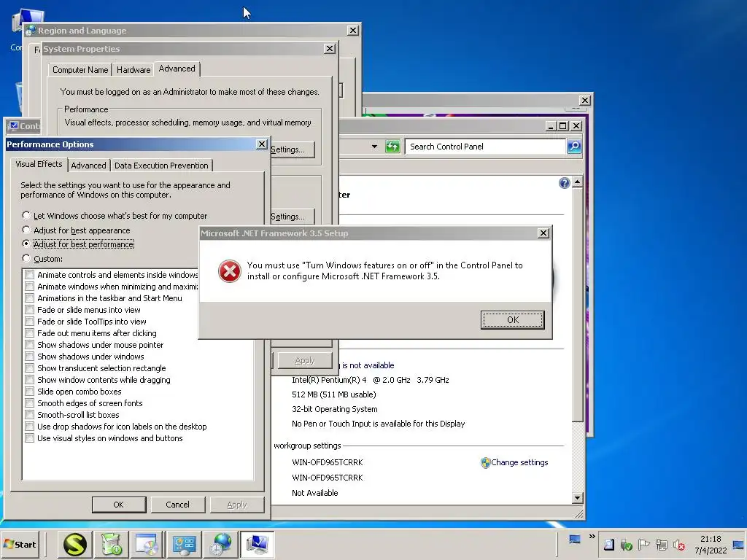Click the green refresh icon in Control Panel address bar
747x560 pixels.
coord(392,146)
